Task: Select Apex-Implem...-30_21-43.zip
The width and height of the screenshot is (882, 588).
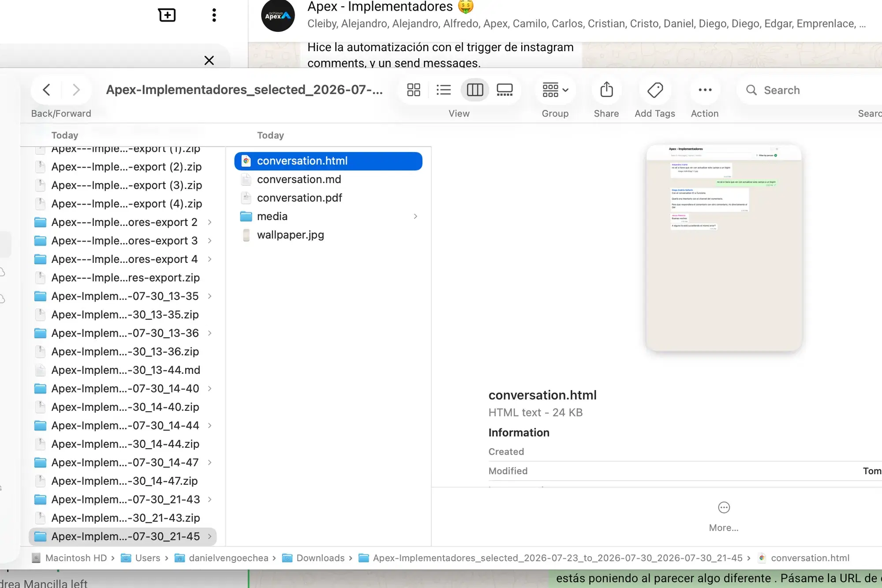Action: 123,518
